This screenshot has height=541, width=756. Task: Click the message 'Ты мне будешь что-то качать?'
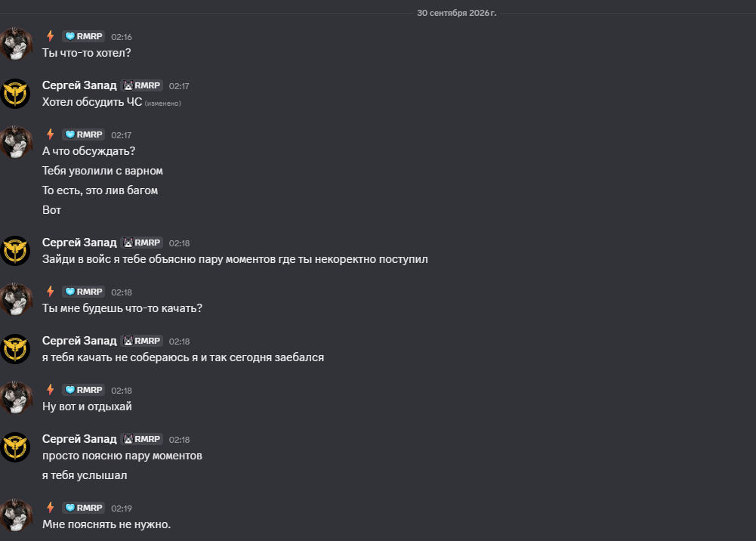coord(122,308)
